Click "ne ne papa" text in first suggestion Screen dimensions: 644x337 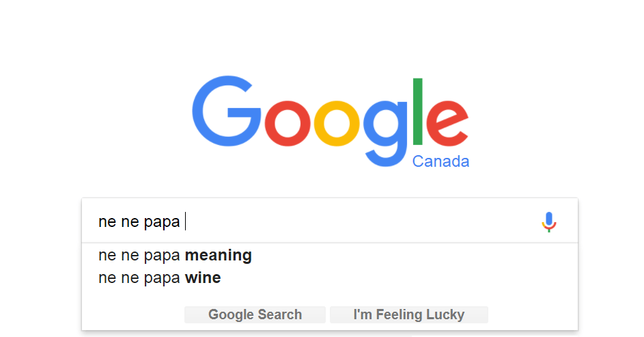[139, 256]
